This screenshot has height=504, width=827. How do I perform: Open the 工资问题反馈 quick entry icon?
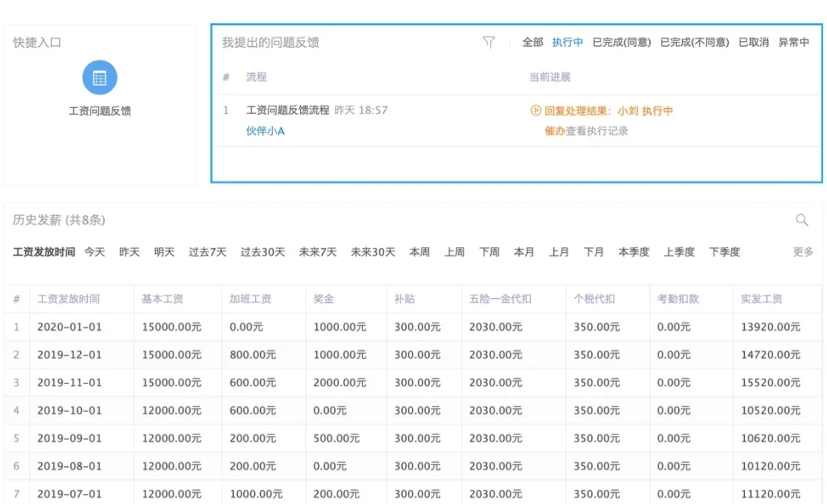click(x=99, y=78)
